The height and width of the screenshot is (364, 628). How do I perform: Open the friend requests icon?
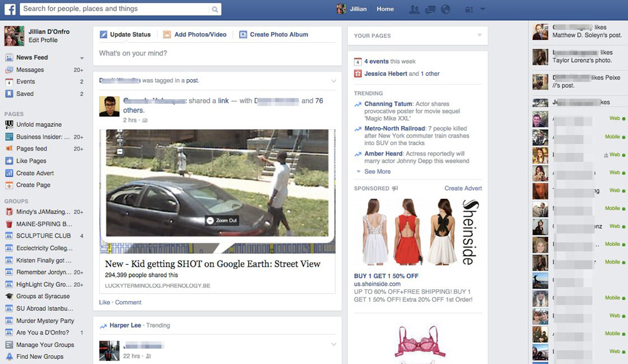click(414, 9)
